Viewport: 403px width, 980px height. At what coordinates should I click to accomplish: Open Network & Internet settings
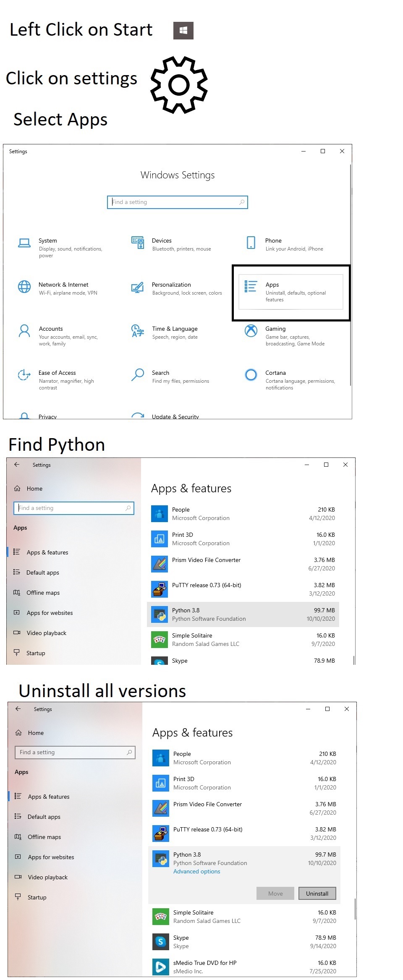click(x=63, y=285)
